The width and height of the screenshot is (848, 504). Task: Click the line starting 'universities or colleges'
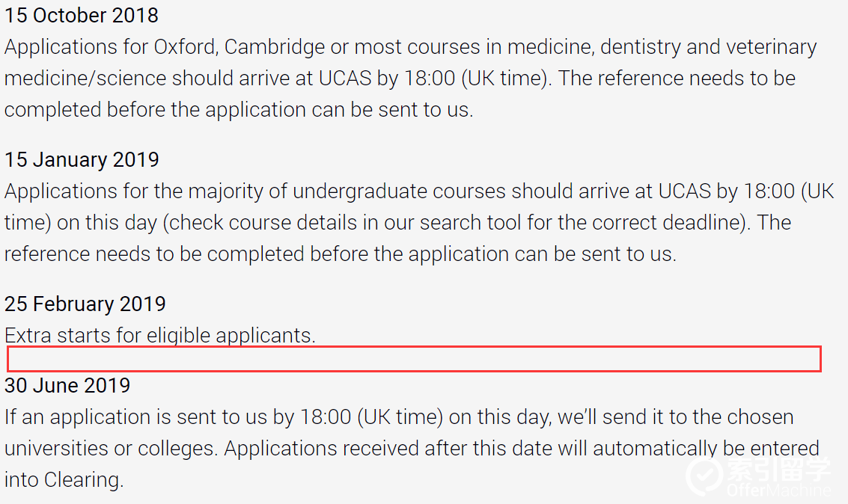[x=412, y=449]
